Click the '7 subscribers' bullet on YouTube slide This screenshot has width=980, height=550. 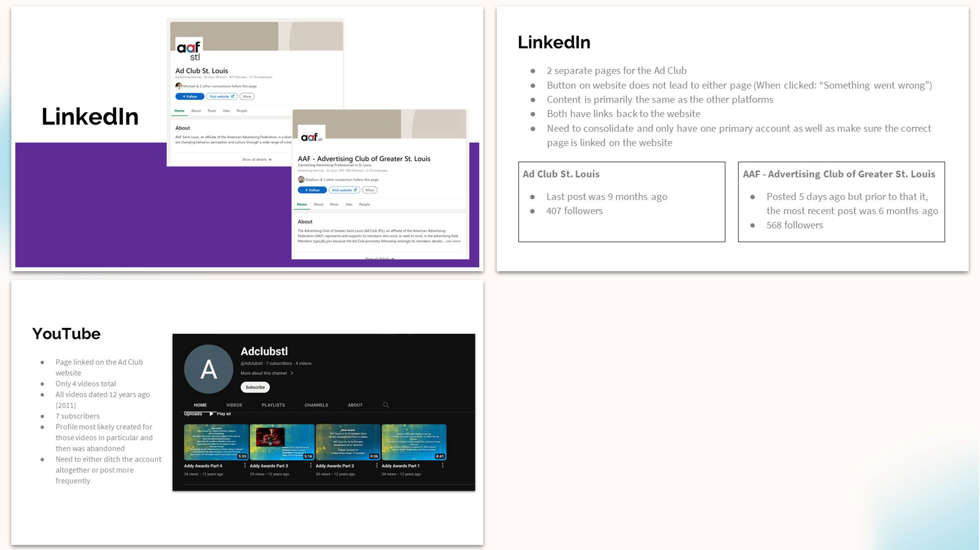click(78, 416)
